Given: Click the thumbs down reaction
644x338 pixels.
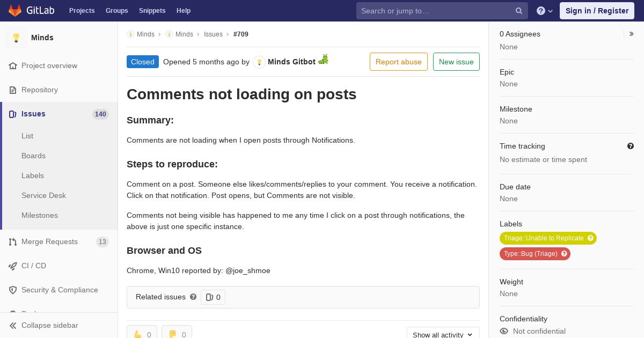Looking at the screenshot, I should 177,334.
